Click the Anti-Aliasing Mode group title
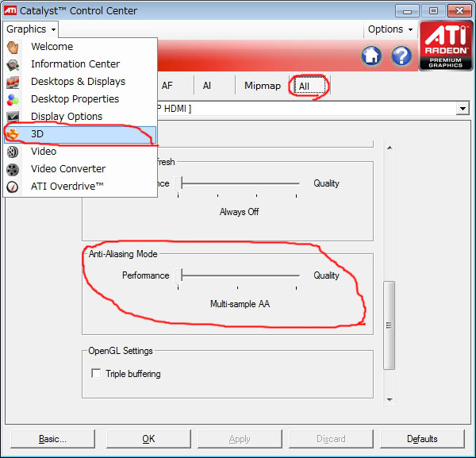 coord(123,254)
